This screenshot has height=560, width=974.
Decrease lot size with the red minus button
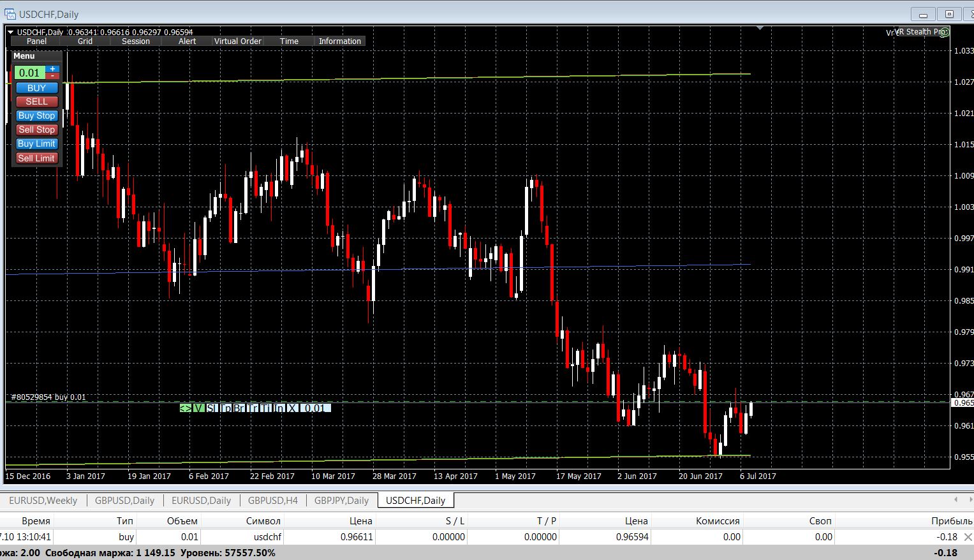tap(53, 76)
